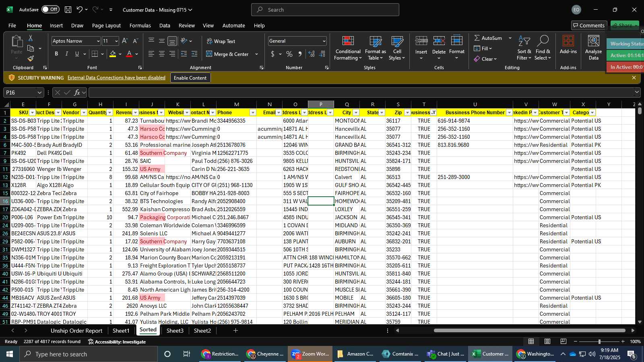644x362 pixels.
Task: Decrease decimal places
Action: (x=322, y=54)
